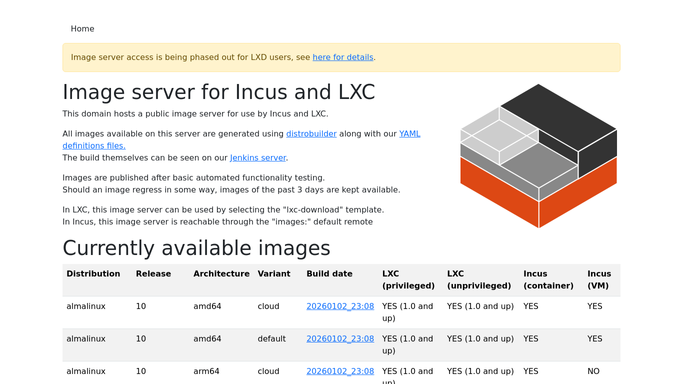
Task: Click the Incus (container) column header
Action: 548,280
